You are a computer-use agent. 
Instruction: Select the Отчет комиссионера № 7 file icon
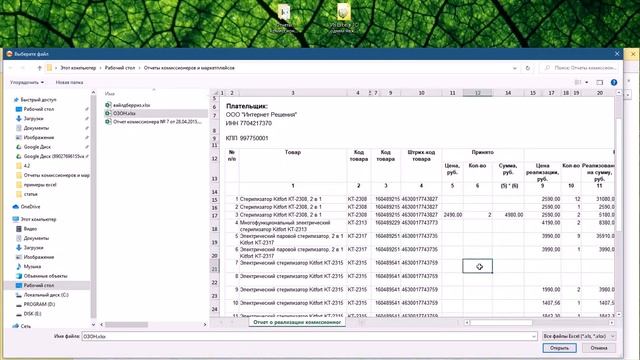(x=108, y=122)
